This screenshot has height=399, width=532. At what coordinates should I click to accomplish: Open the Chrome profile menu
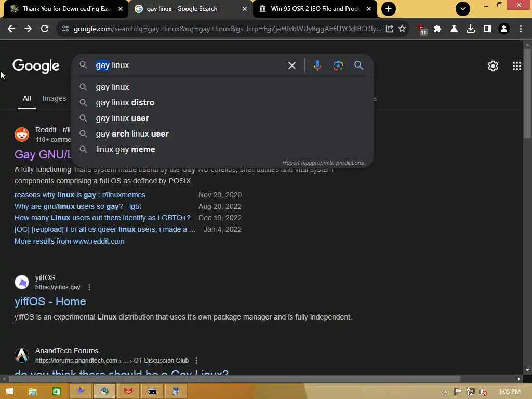point(504,29)
